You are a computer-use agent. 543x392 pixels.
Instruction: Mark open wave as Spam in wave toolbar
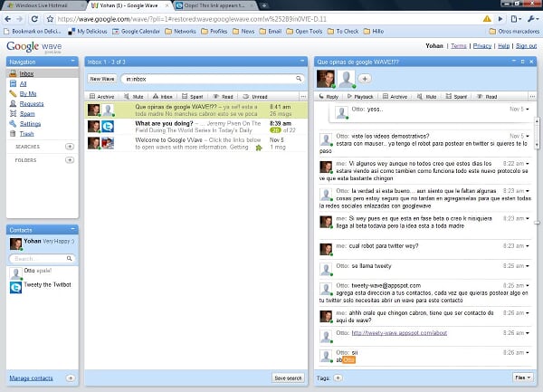[456, 97]
